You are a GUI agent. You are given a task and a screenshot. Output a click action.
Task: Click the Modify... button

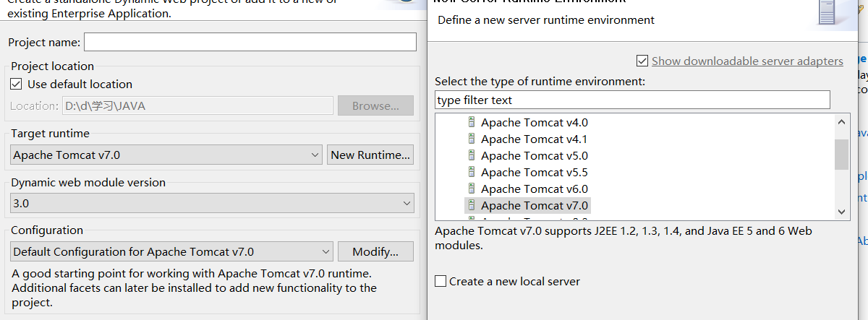point(375,252)
